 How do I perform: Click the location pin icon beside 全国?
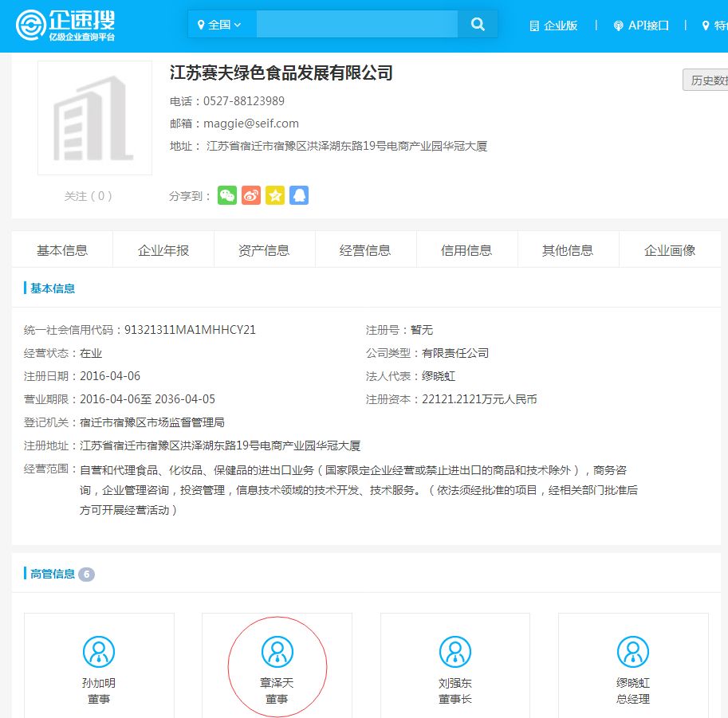tap(201, 25)
